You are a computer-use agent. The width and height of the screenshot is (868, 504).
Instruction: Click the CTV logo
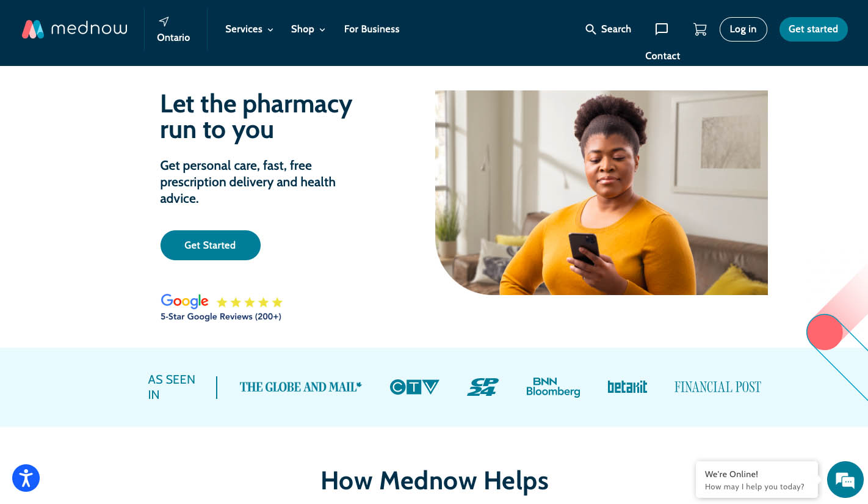[x=414, y=387]
